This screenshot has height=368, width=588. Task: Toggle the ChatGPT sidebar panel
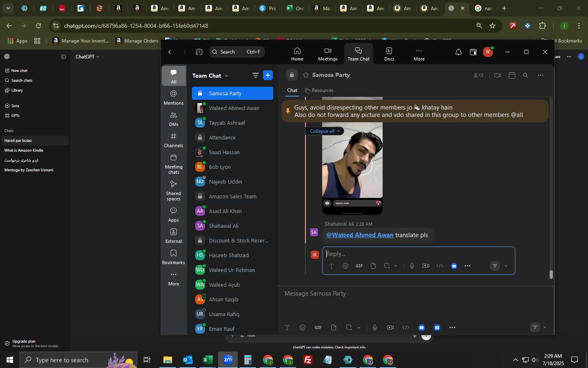coord(63,57)
